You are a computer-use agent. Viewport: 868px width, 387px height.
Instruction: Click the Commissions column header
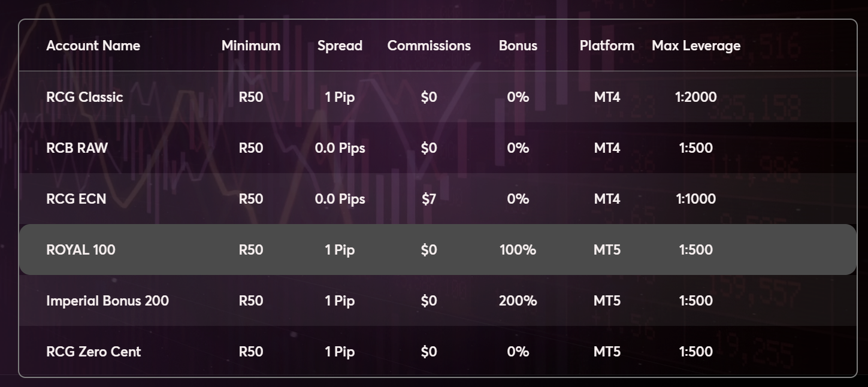pyautogui.click(x=429, y=46)
